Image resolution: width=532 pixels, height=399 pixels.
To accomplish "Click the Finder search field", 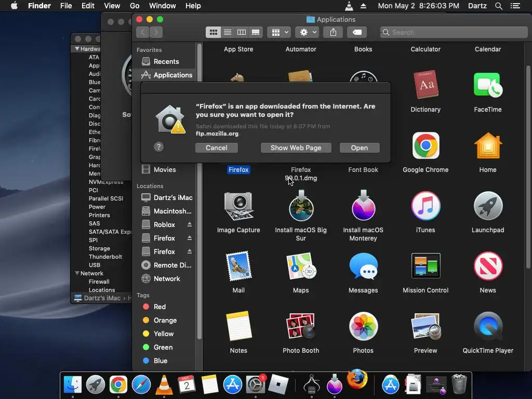I will 454,32.
